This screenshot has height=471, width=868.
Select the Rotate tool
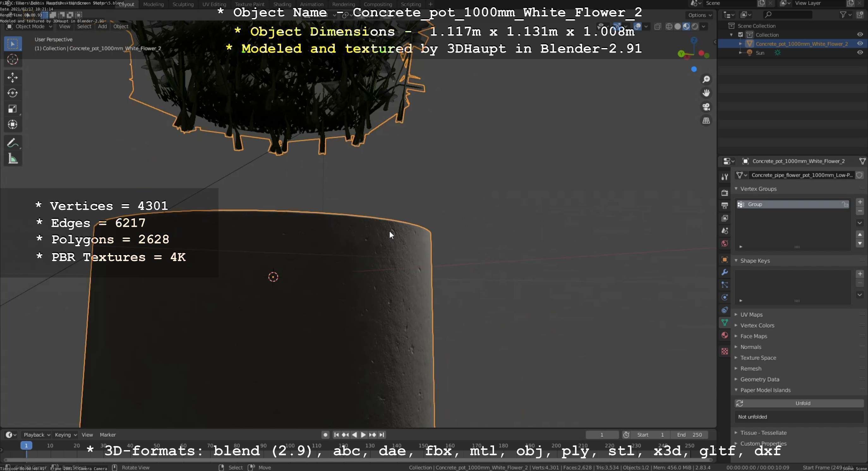click(13, 93)
